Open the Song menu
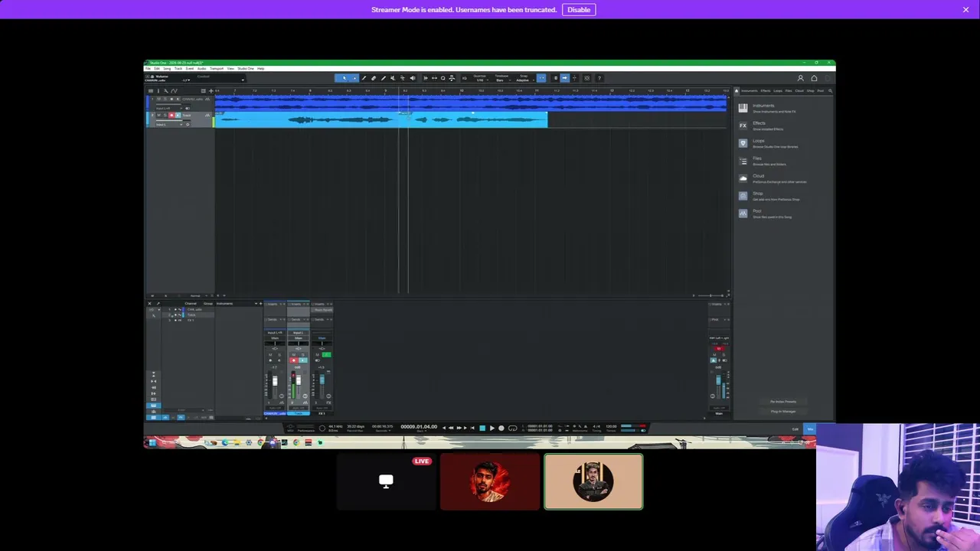The image size is (980, 551). pyautogui.click(x=167, y=69)
